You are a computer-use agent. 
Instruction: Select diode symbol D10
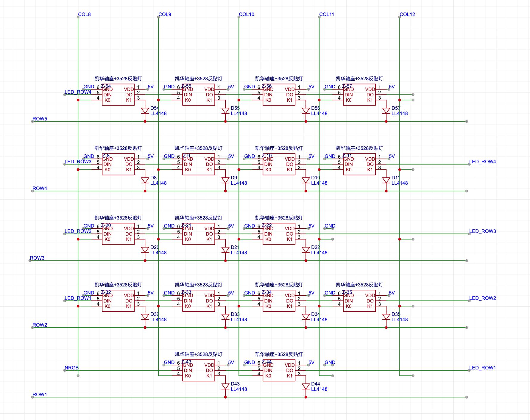(306, 180)
